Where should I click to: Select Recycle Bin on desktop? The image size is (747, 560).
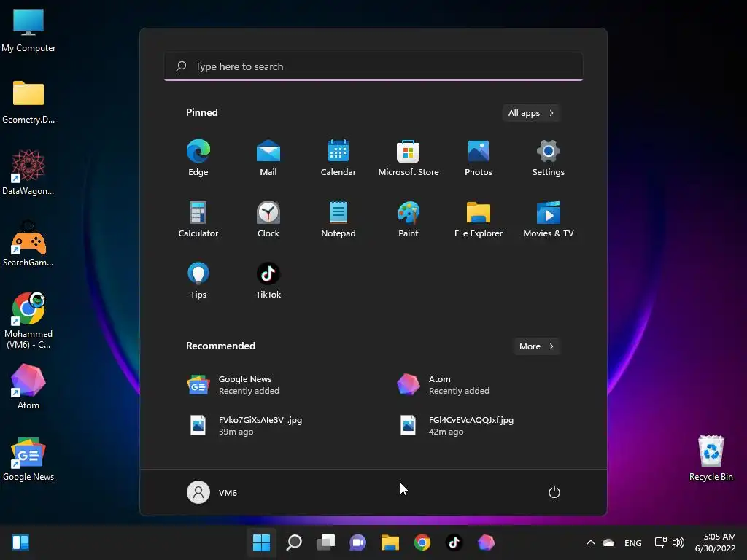click(711, 458)
